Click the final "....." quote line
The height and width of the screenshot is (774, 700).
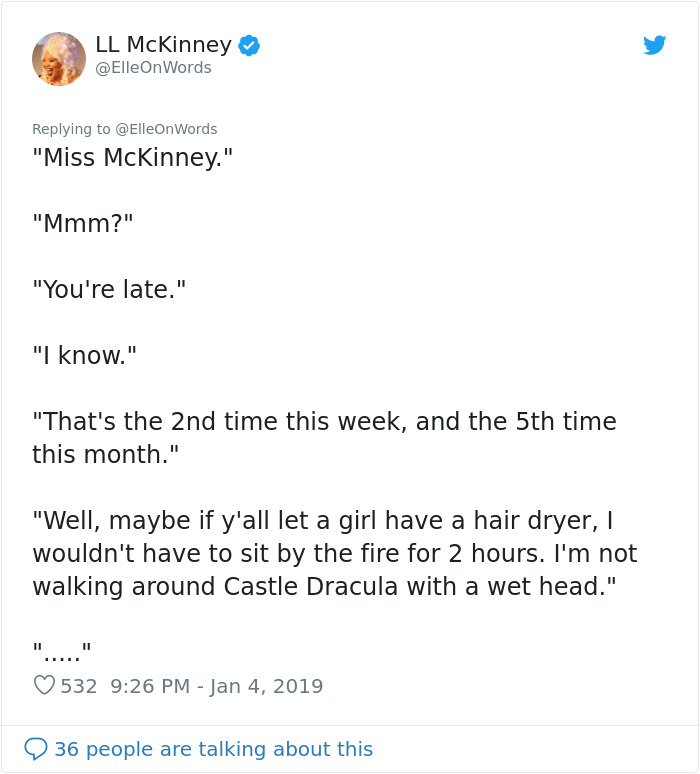click(x=62, y=652)
